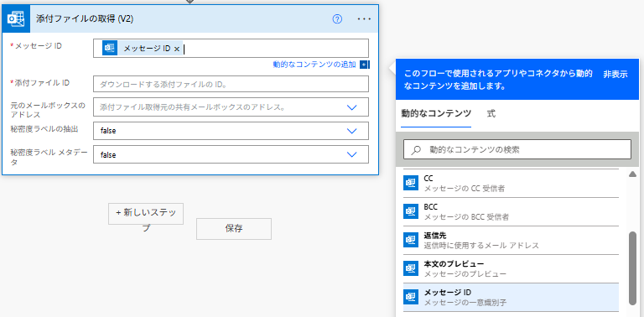Image resolution: width=644 pixels, height=317 pixels.
Task: Click the dynamic content list scrollbar thumb
Action: [632, 268]
